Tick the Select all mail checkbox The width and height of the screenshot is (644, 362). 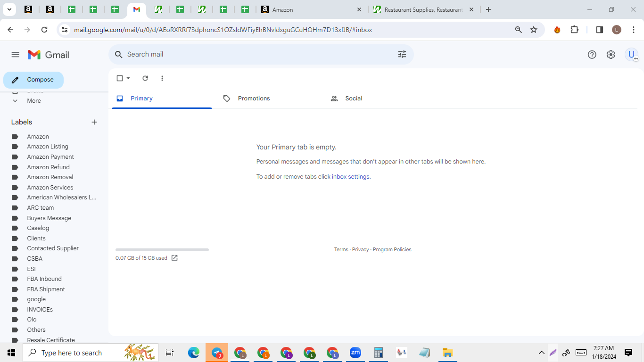click(x=120, y=78)
